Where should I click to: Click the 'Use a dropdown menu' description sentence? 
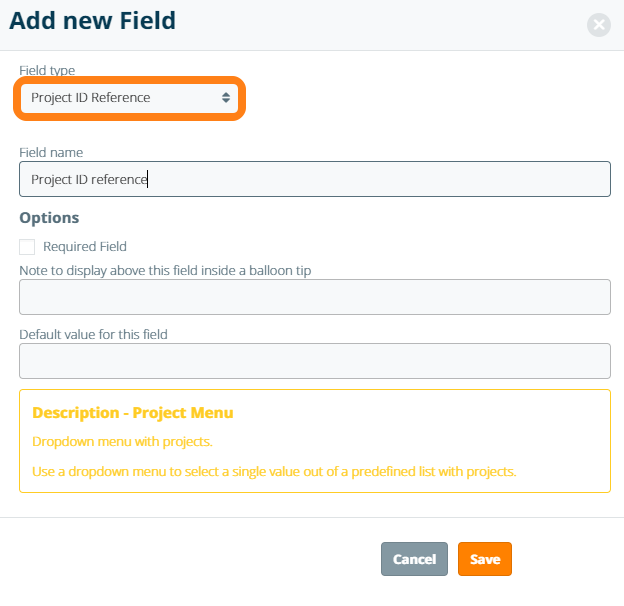pyautogui.click(x=274, y=470)
